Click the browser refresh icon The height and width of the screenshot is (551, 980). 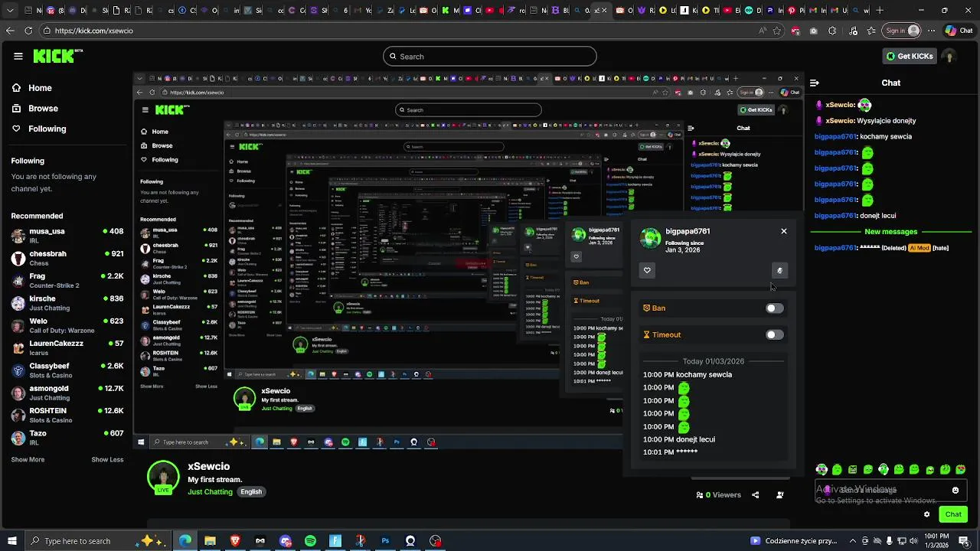point(28,31)
